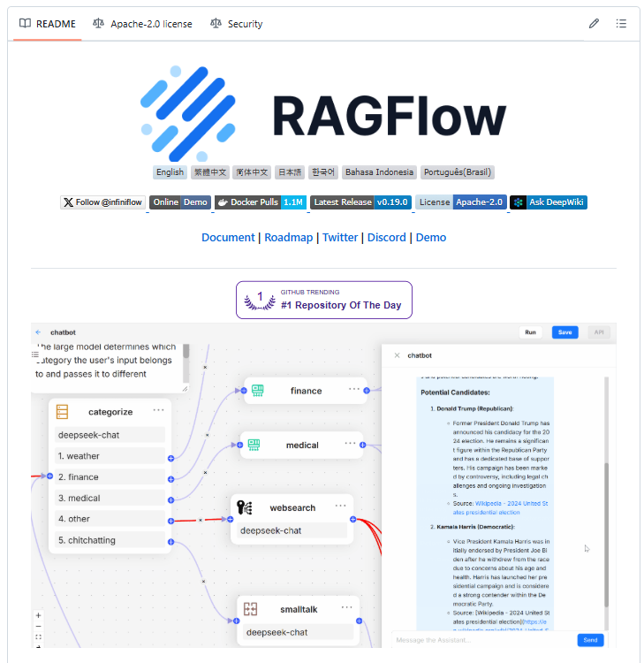Click deepseek-chat in smalltalk node
This screenshot has width=644, height=663.
click(x=298, y=632)
